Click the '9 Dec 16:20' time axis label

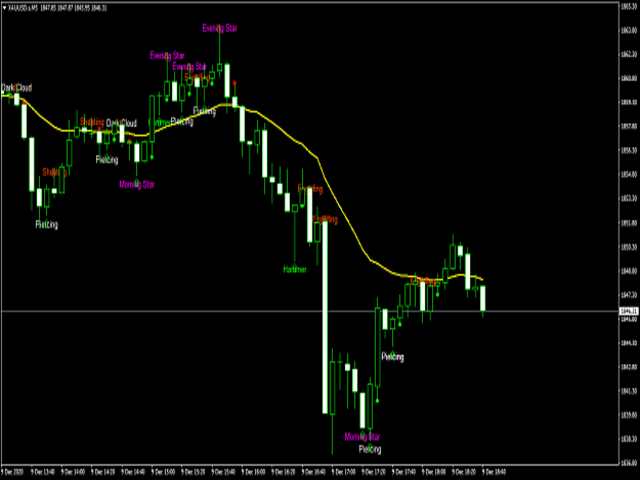284,472
